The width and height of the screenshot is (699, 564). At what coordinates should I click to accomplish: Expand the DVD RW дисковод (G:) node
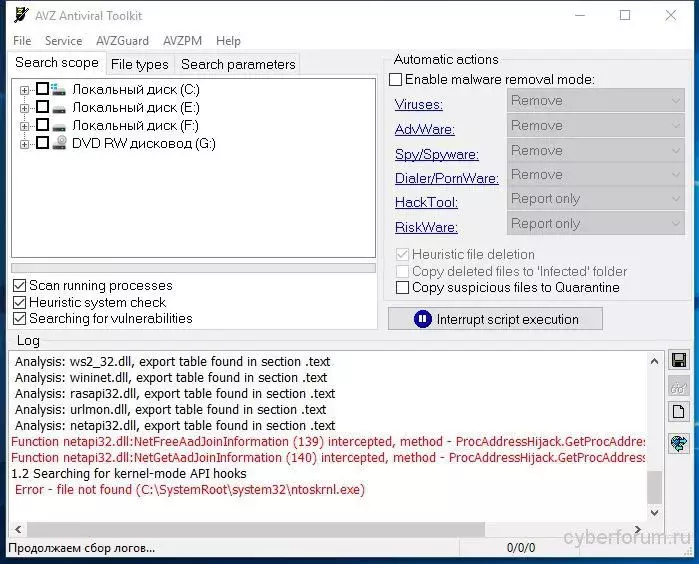tap(25, 144)
